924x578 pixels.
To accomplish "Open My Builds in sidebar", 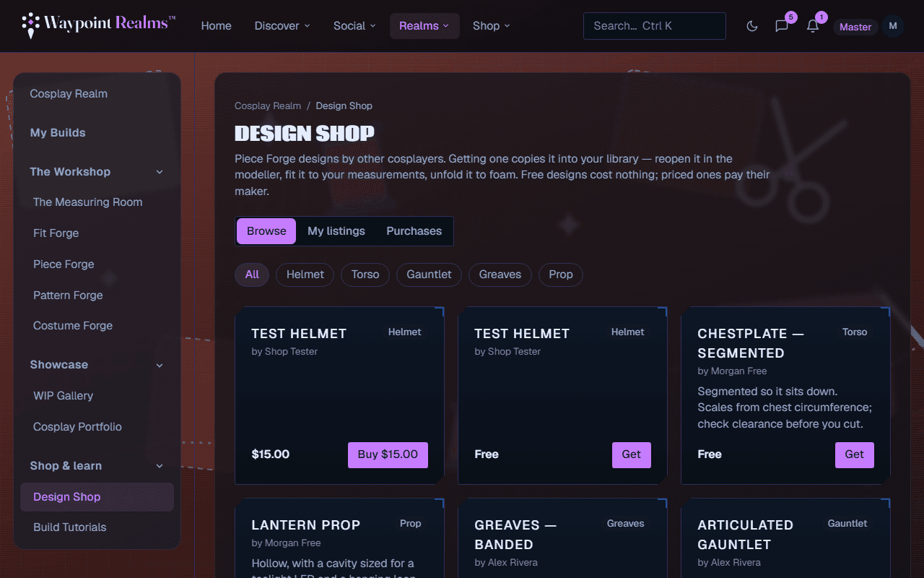I will click(97, 133).
